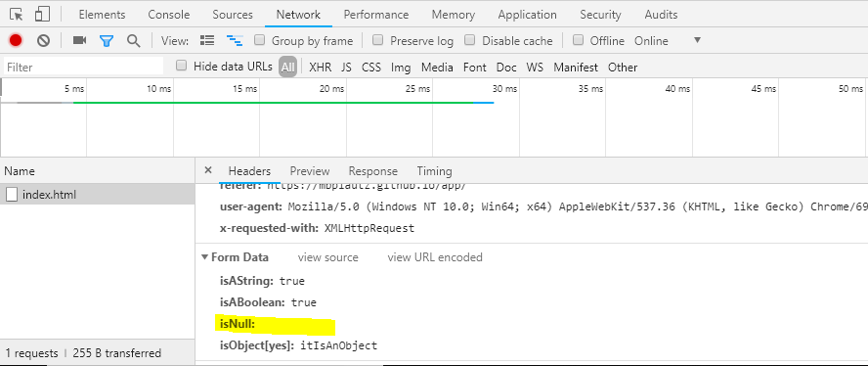Image resolution: width=868 pixels, height=366 pixels.
Task: Select the index.html request row
Action: click(x=98, y=195)
